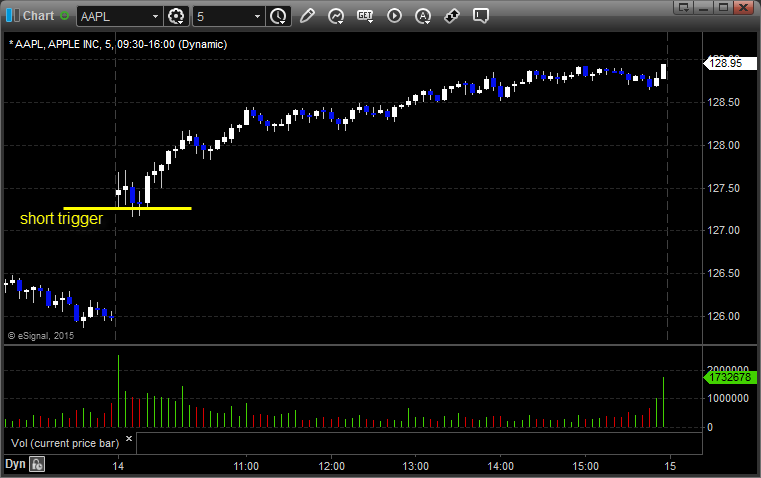Select the pencil drawing tool
761x478 pixels.
[x=307, y=16]
